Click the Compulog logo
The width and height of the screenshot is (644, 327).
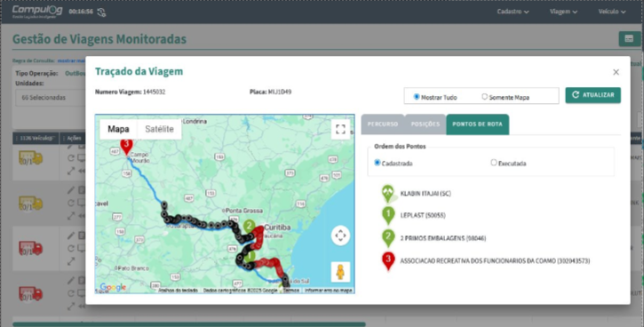coord(37,11)
